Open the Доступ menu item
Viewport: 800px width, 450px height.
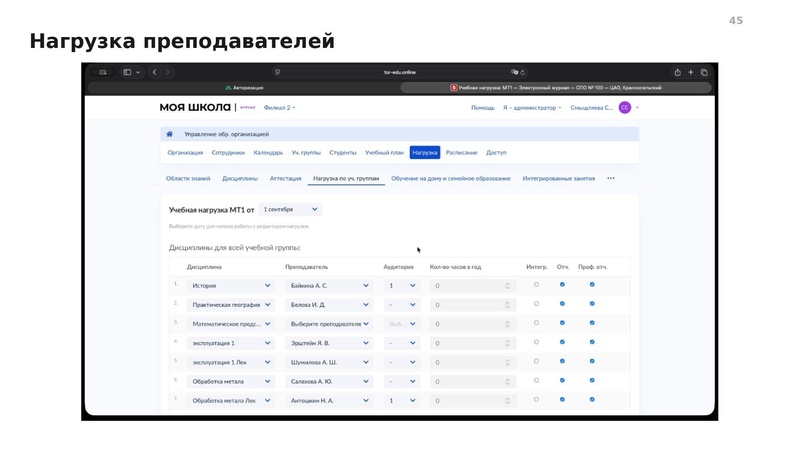point(496,153)
